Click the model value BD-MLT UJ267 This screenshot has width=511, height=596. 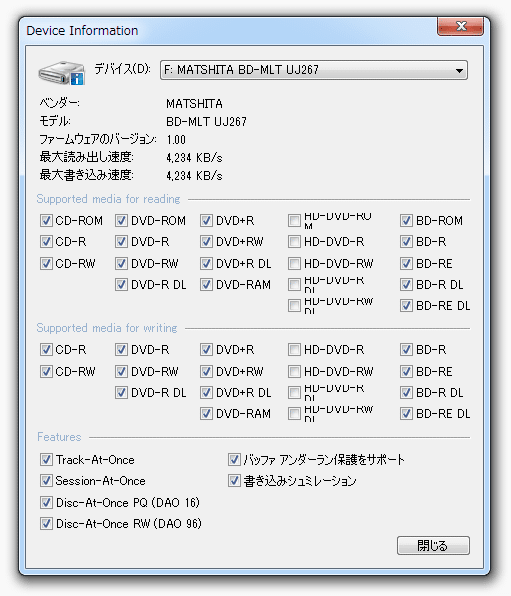[x=206, y=122]
